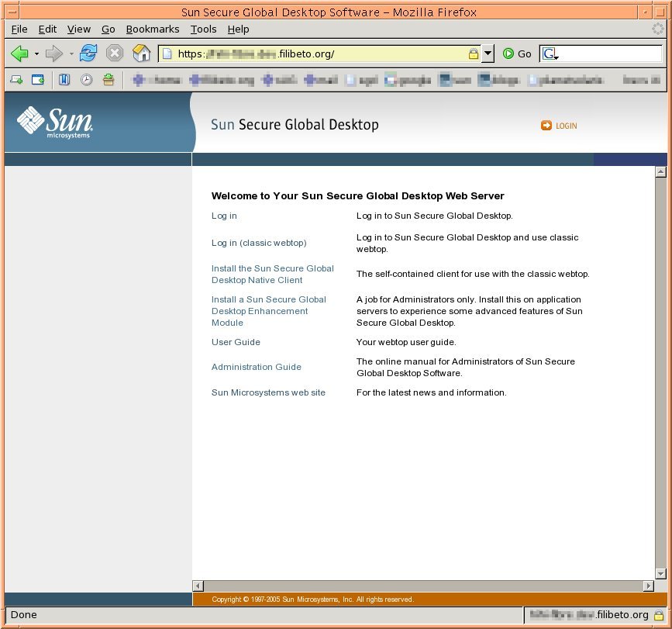Open the User Guide link
This screenshot has width=672, height=629.
coord(236,342)
